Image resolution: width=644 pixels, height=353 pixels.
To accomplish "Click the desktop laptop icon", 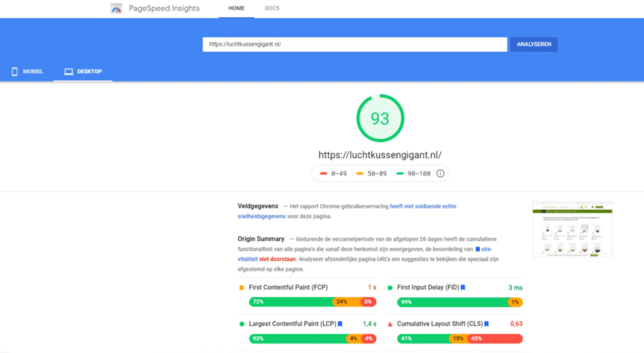I will 69,72.
